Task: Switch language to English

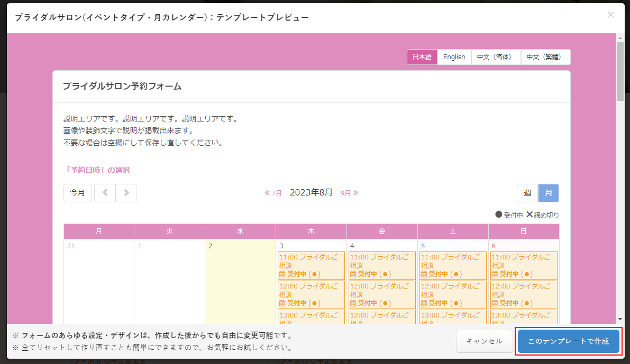Action: 454,57
